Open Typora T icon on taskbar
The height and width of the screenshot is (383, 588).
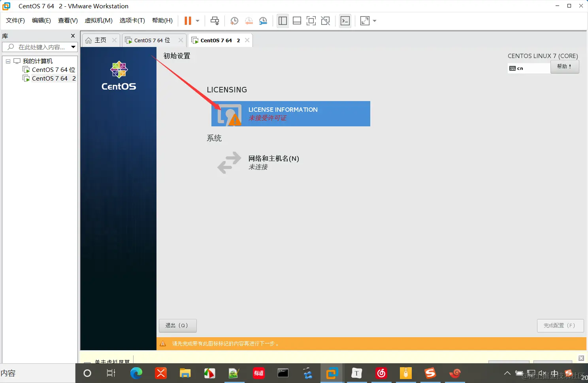coord(356,373)
